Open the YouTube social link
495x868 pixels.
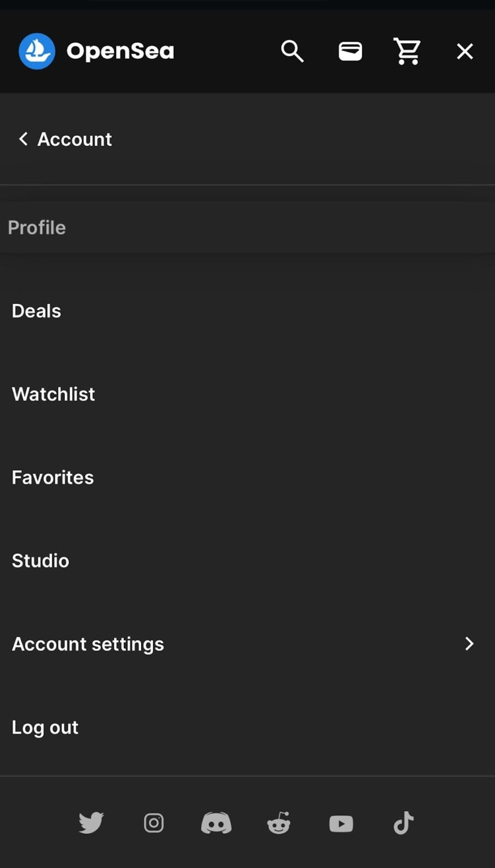tap(341, 823)
